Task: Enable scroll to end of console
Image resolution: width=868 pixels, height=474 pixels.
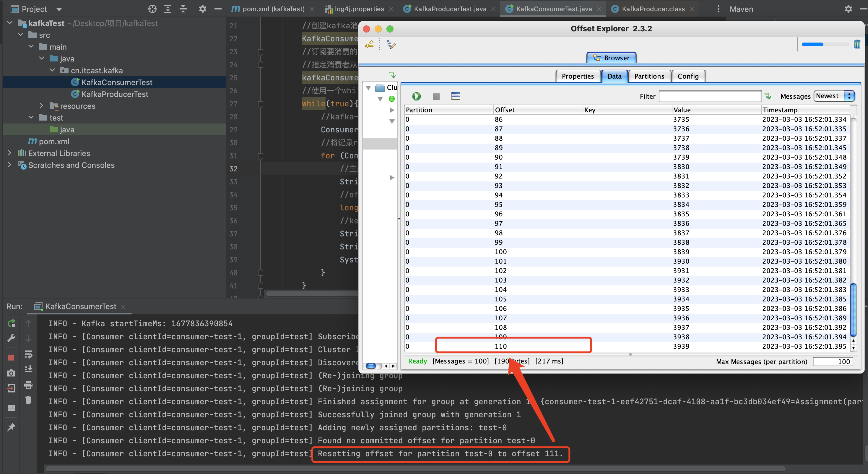Action: click(x=29, y=369)
